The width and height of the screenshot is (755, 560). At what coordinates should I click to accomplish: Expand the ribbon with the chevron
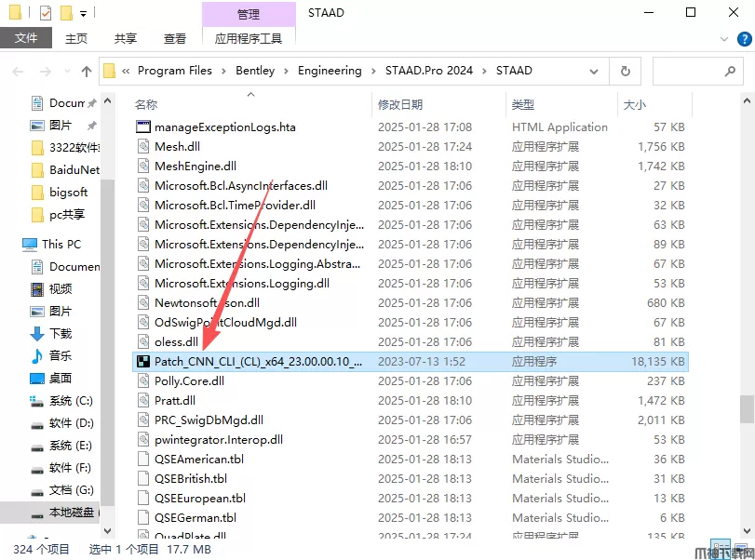(x=723, y=39)
